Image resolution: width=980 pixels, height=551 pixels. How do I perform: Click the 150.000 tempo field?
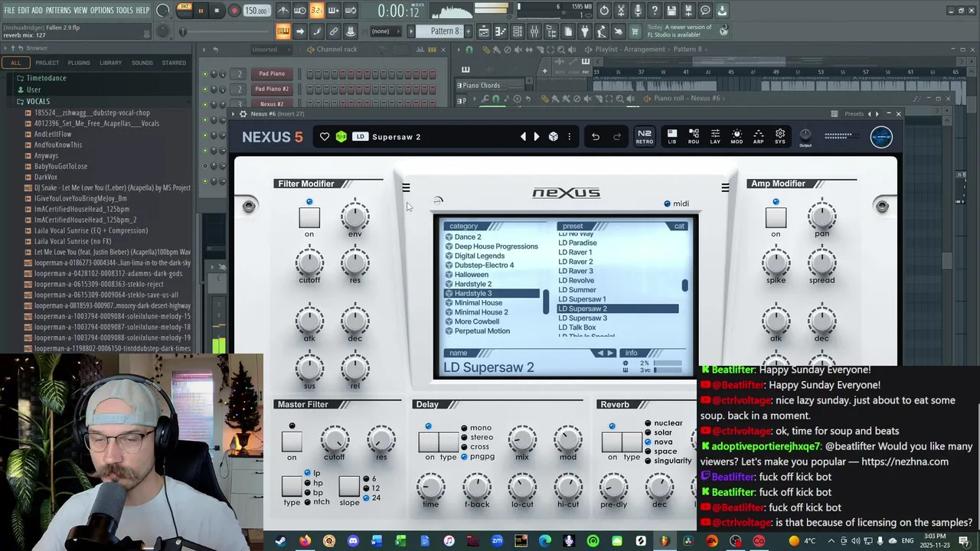[256, 11]
